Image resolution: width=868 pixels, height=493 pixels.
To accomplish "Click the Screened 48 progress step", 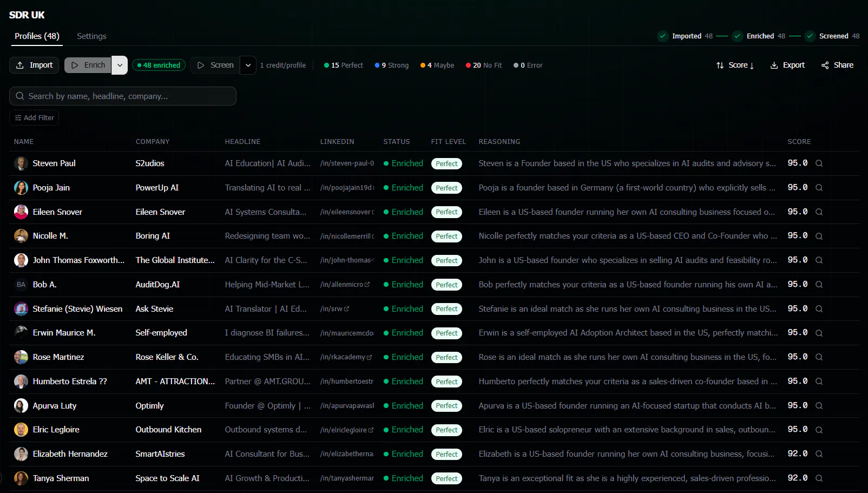I will point(832,36).
